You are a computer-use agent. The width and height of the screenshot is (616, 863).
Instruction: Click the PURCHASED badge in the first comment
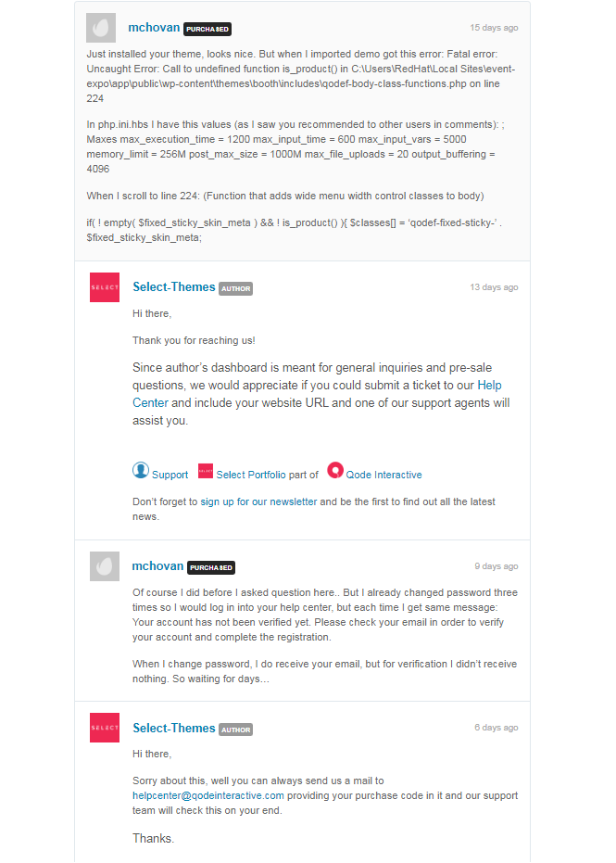pos(207,29)
